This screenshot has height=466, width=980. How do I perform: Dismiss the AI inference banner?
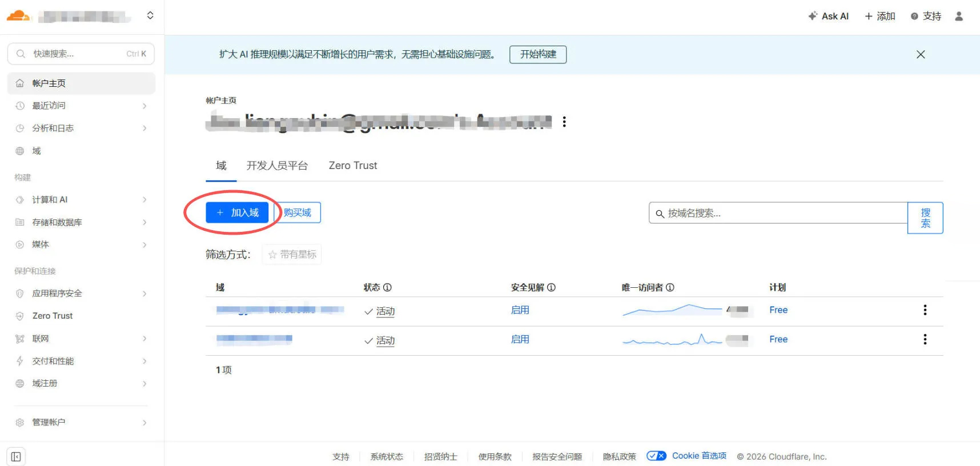(x=921, y=54)
